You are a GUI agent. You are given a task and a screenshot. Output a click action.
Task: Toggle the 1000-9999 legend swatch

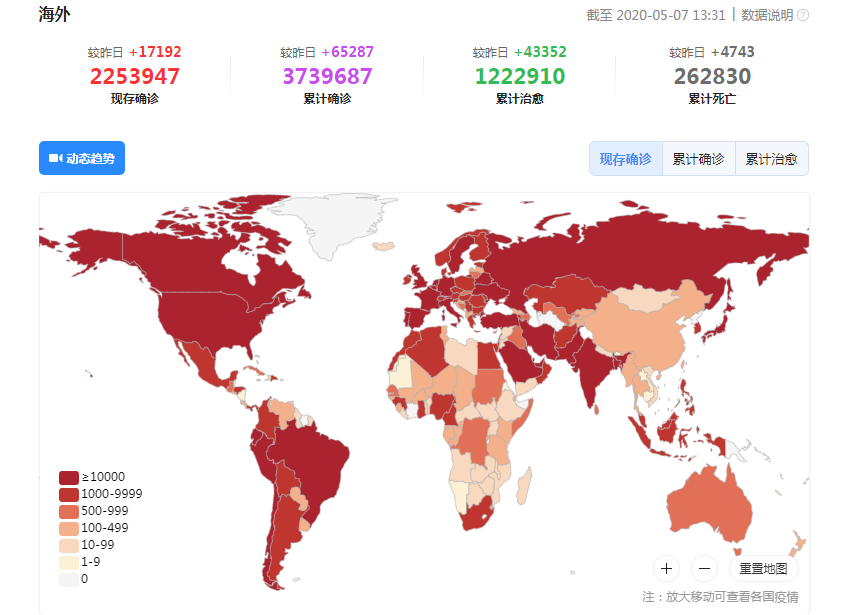pyautogui.click(x=69, y=494)
